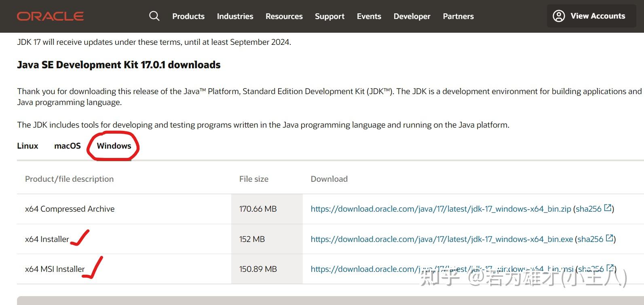
Task: Select the Windows tab
Action: 114,146
